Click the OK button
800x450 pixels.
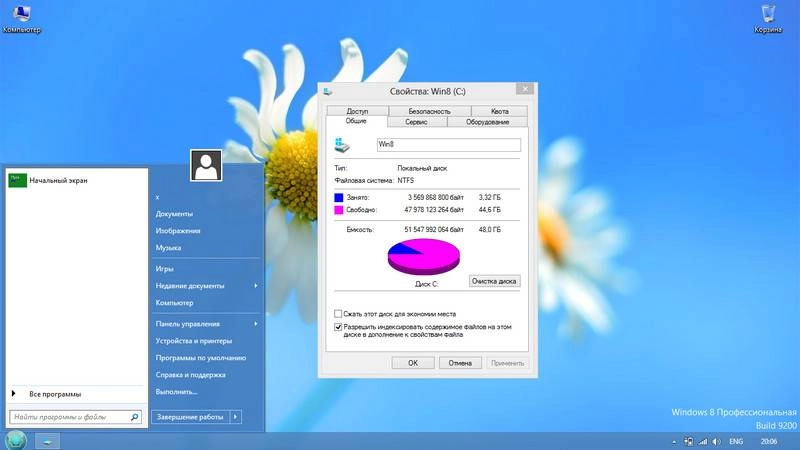point(413,363)
